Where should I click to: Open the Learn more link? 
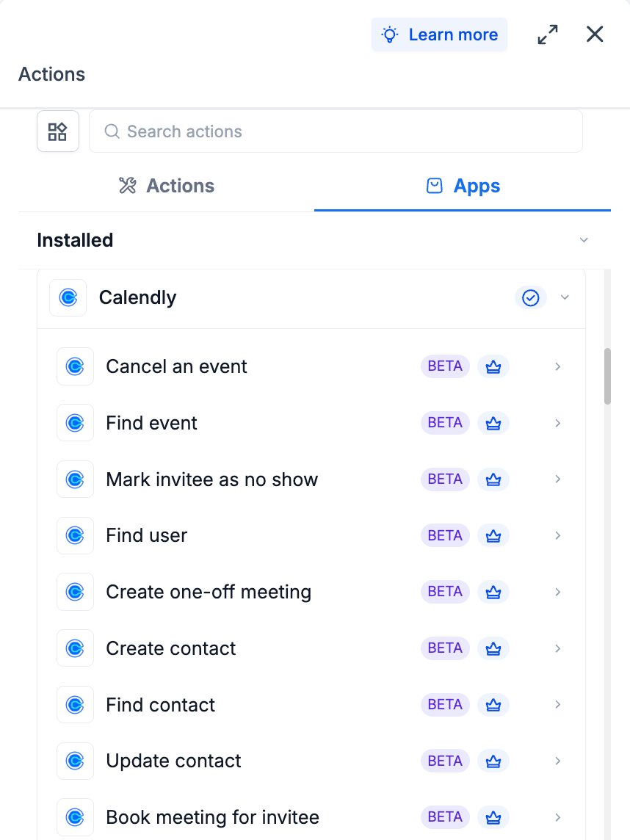coord(439,35)
